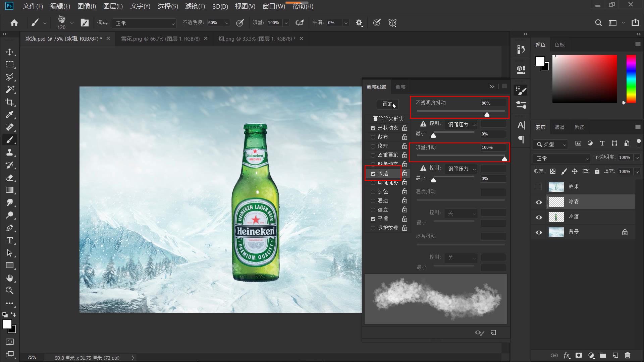This screenshot has height=362, width=644.
Task: Open layer styles fx menu
Action: pos(567,355)
